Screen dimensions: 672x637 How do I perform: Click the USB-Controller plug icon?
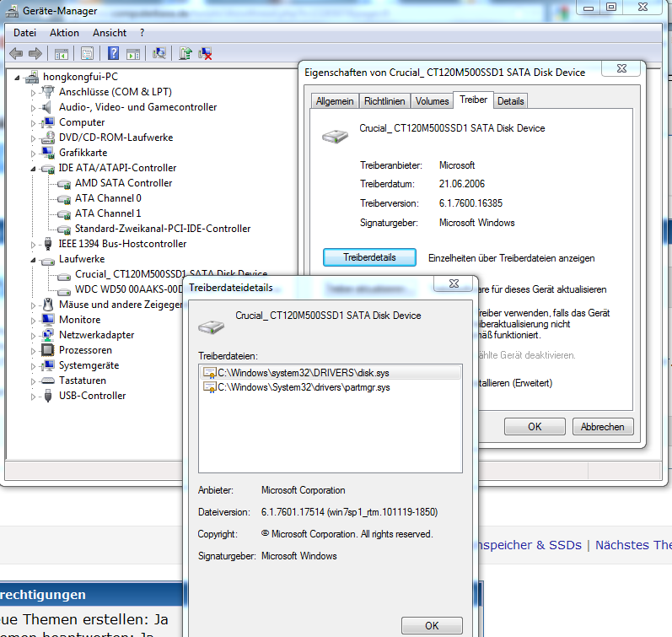pyautogui.click(x=47, y=396)
